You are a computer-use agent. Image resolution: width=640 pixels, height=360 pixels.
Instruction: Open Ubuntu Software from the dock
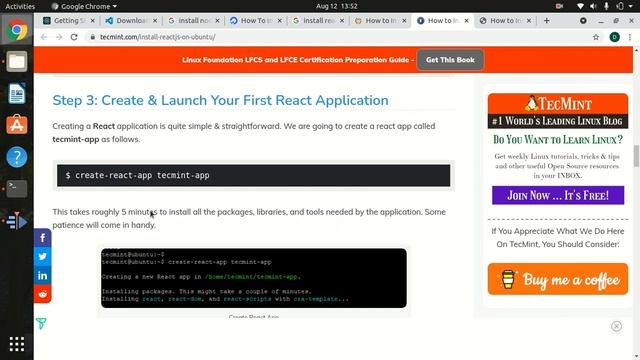pyautogui.click(x=17, y=124)
